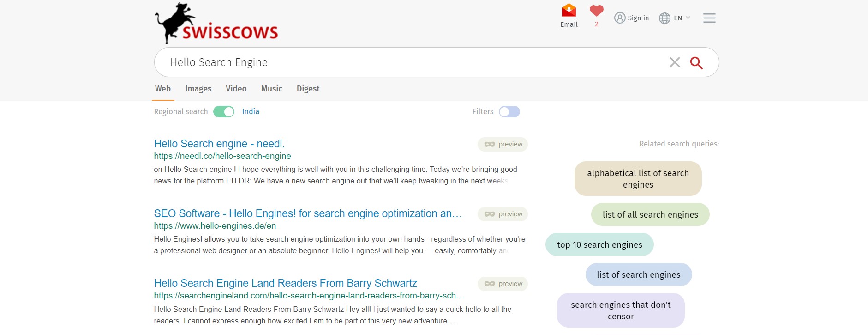Click the 'Regional search' label
Viewport: 868px width, 335px height.
pyautogui.click(x=181, y=111)
